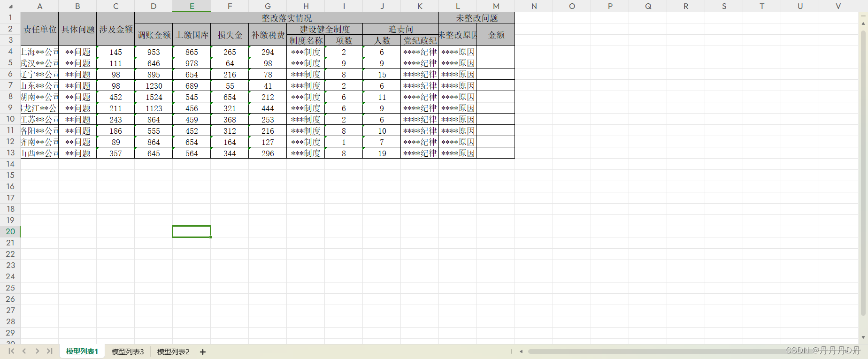This screenshot has height=359, width=868.
Task: Click the previous sheet navigation arrow
Action: (x=24, y=351)
